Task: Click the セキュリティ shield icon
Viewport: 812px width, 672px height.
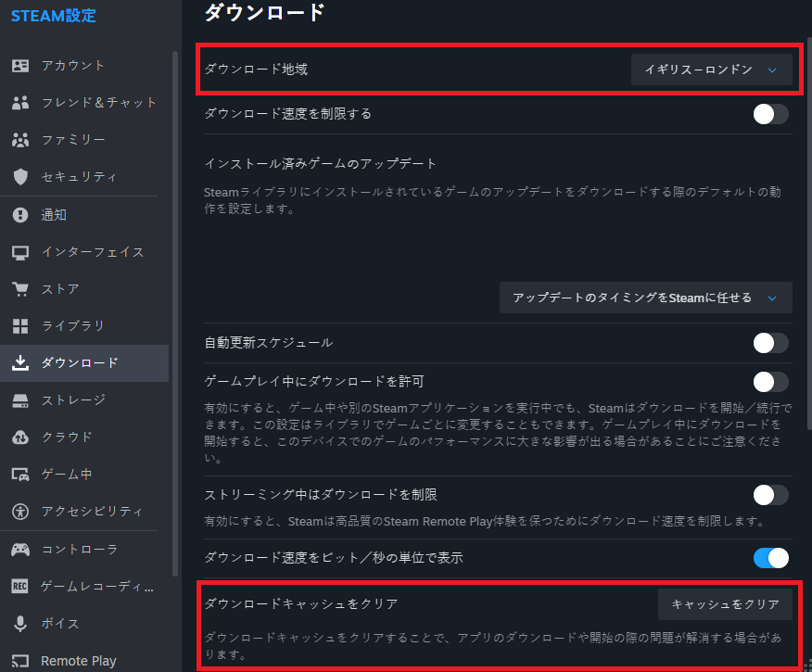Action: coord(20,176)
